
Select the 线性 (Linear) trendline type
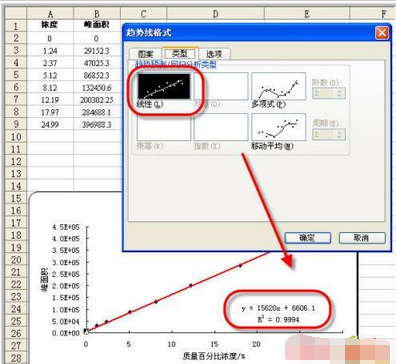[x=164, y=86]
